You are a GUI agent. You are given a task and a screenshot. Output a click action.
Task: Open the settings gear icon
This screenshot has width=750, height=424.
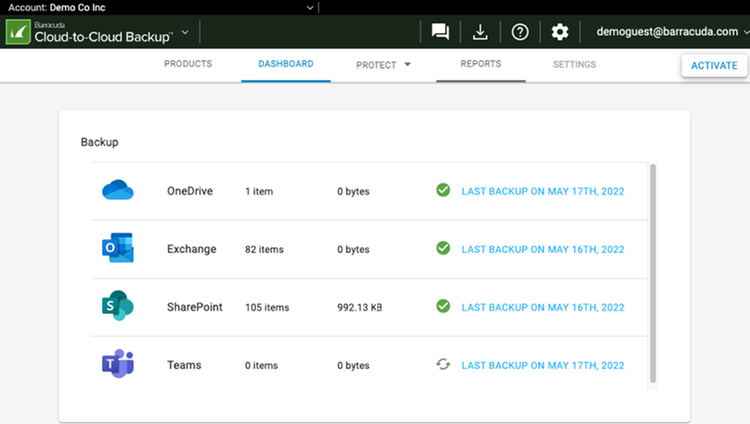click(560, 32)
